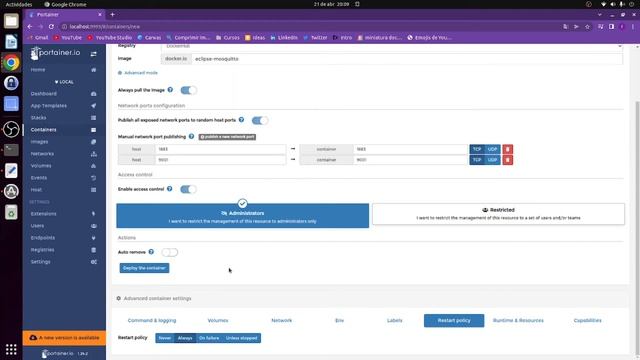The image size is (640, 360).
Task: Open Show Applications grid in dock
Action: (11, 349)
